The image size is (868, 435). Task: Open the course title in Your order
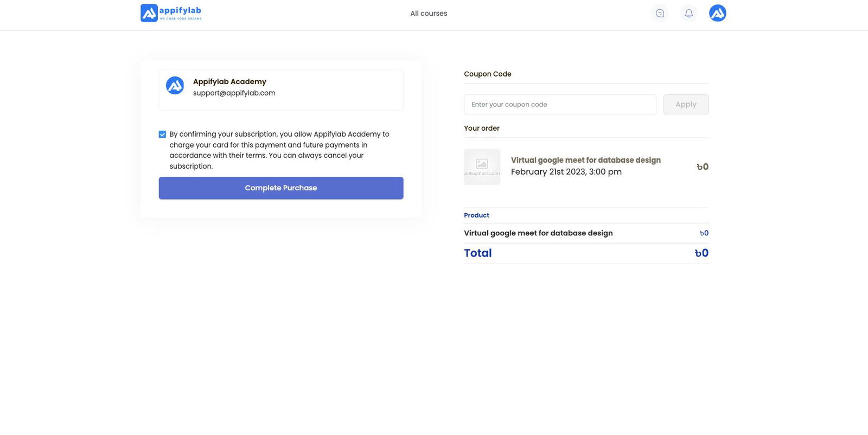[x=585, y=160]
